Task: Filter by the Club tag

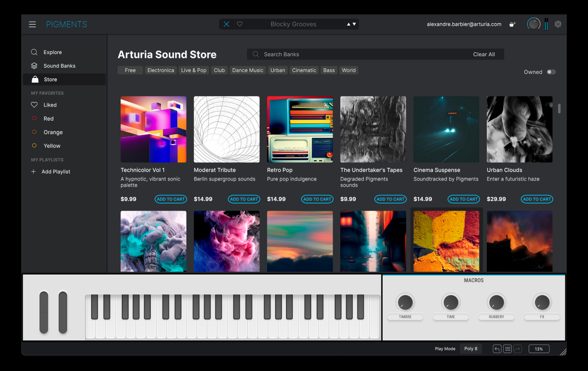Action: tap(219, 71)
